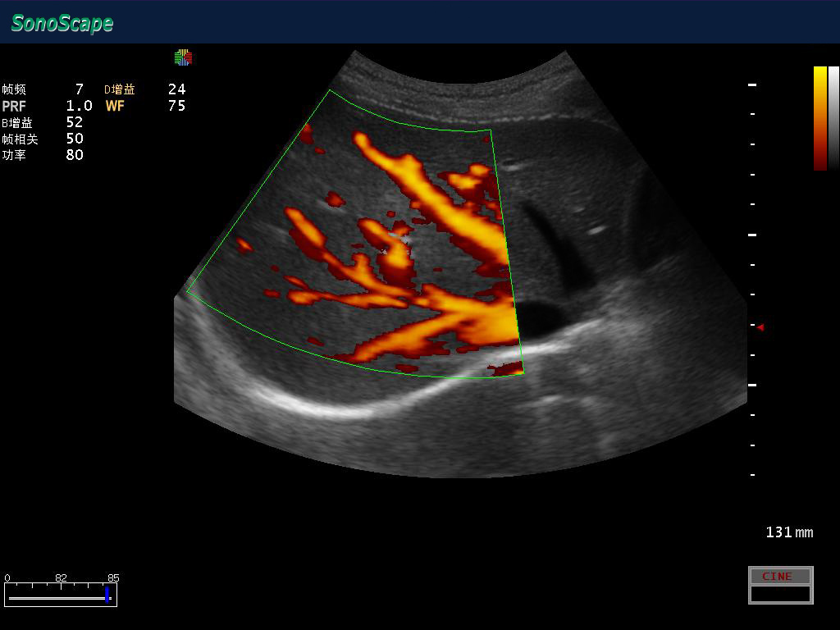Select the grayscale map bar
840x630 pixels.
point(833,118)
